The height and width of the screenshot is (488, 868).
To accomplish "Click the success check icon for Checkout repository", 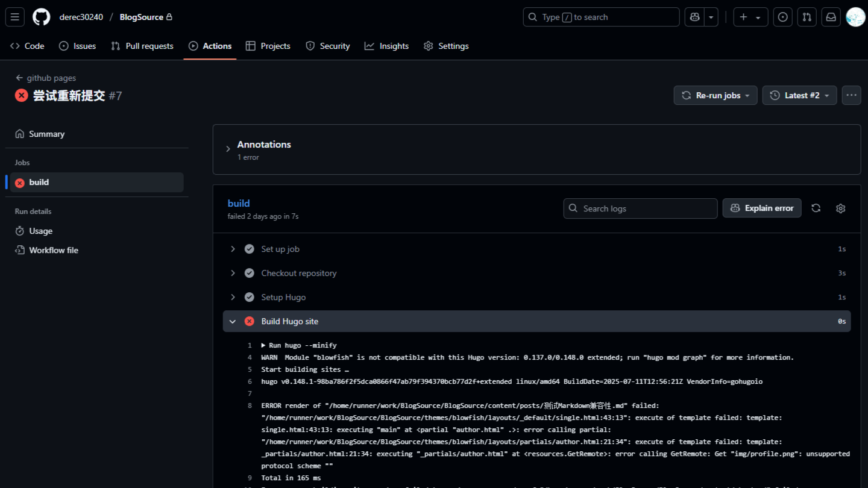I will (x=250, y=273).
